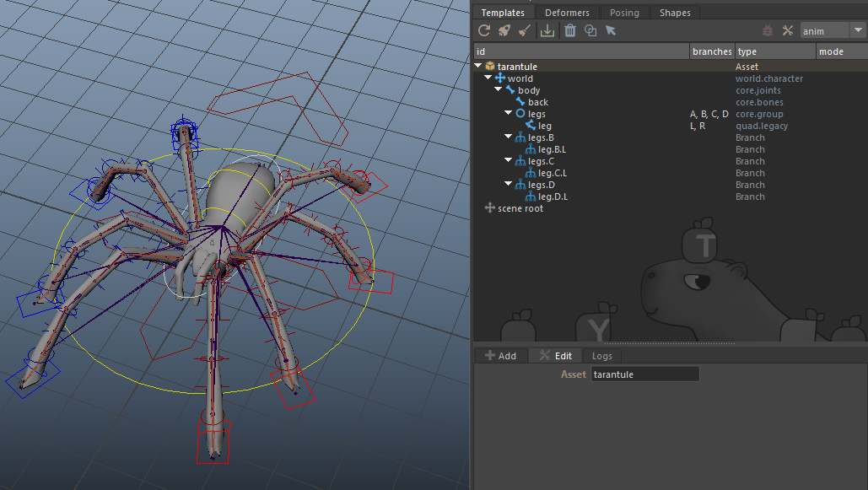Screen dimensions: 868x490
Task: Select the scene root item
Action: point(520,208)
